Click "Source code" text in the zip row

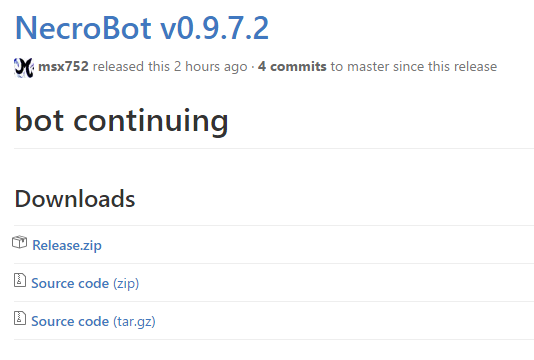tap(70, 283)
